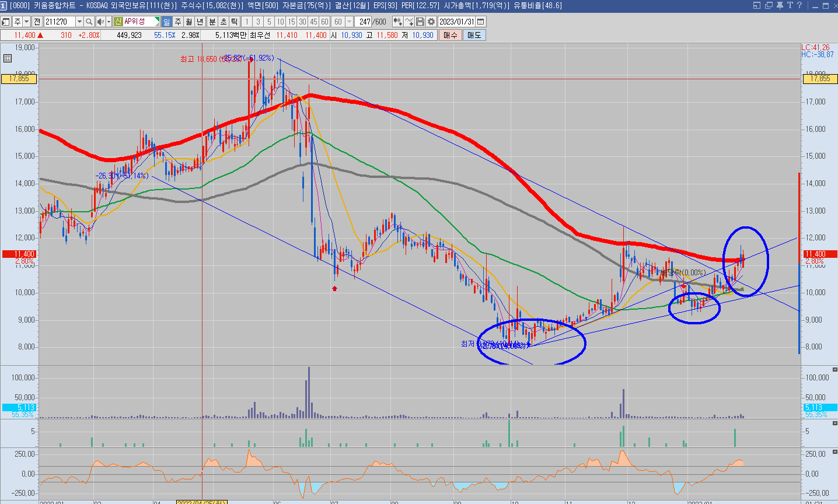Select weekly 주 chart period
The image size is (838, 504).
pos(178,22)
